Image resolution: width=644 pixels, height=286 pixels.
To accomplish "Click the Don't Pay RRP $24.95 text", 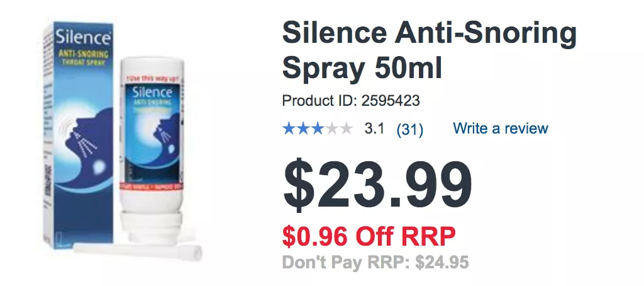I will [375, 262].
